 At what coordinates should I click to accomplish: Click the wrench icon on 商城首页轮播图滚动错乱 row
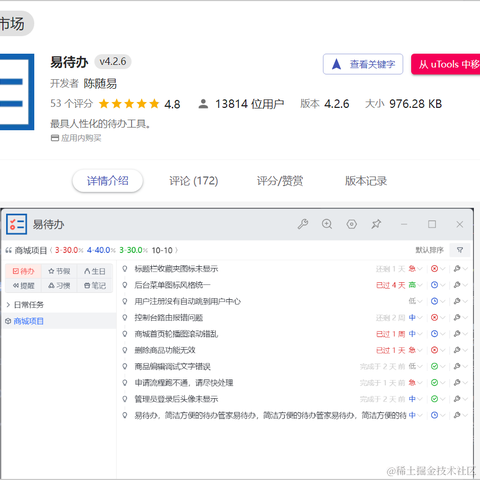pos(457,334)
